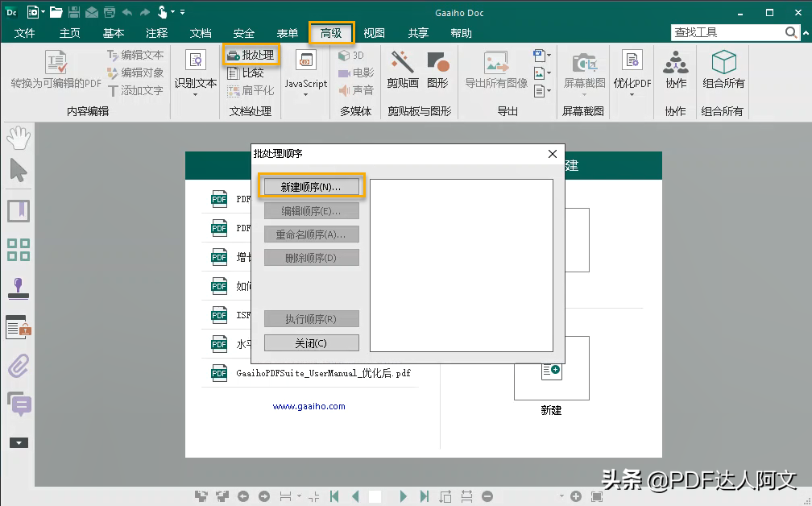
Task: Click the JavaScript icon
Action: point(305,61)
